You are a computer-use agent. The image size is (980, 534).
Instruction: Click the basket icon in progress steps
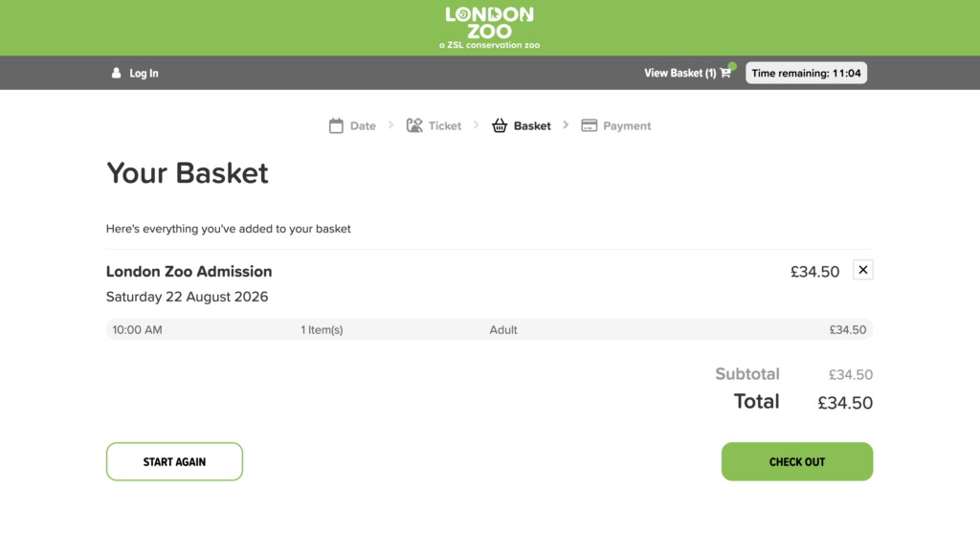point(500,125)
